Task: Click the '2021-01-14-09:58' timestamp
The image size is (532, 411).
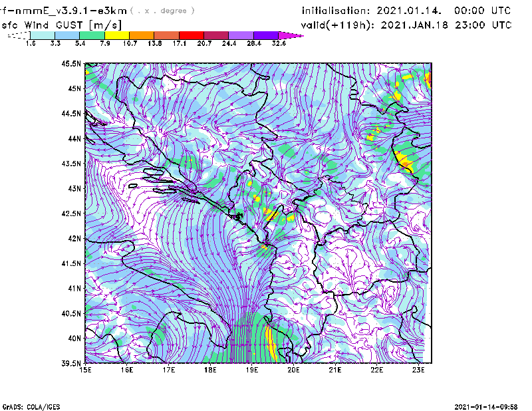Action: click(x=486, y=406)
